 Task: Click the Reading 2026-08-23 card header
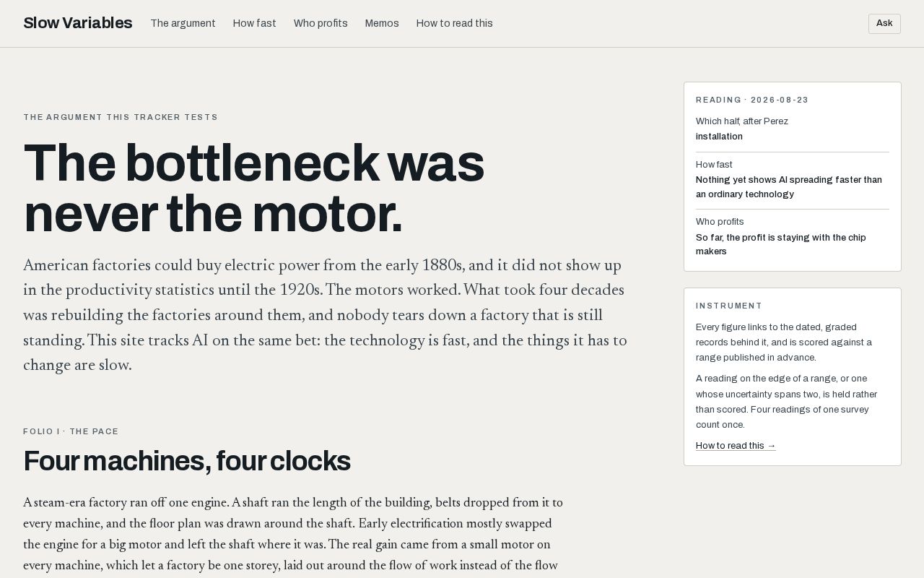752,100
